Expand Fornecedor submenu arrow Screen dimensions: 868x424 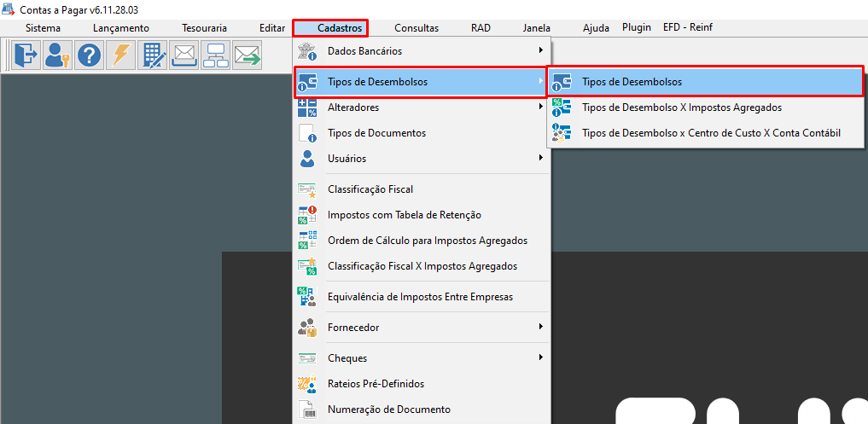click(540, 327)
